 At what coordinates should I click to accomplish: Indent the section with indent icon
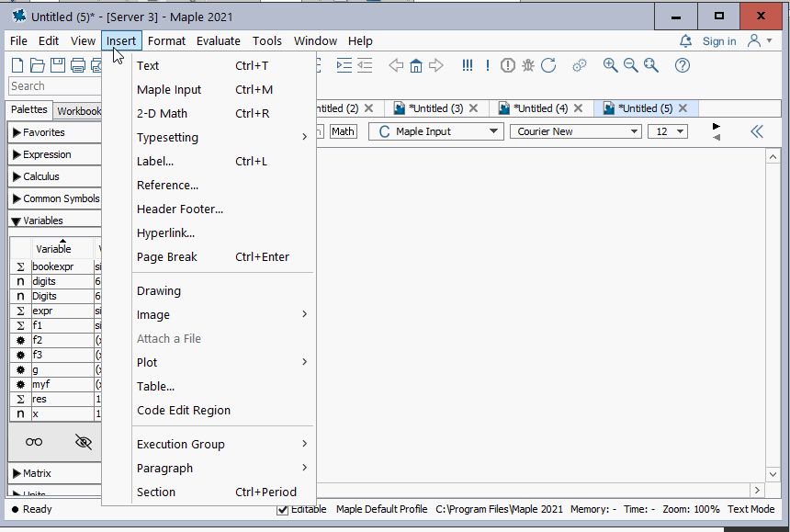pos(344,65)
